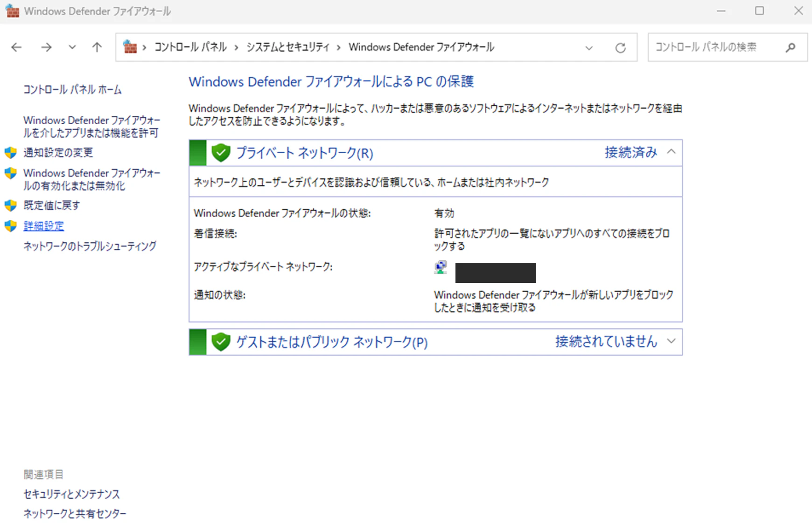Open ネットワークと共有センター link
This screenshot has width=812, height=525.
coord(75,514)
